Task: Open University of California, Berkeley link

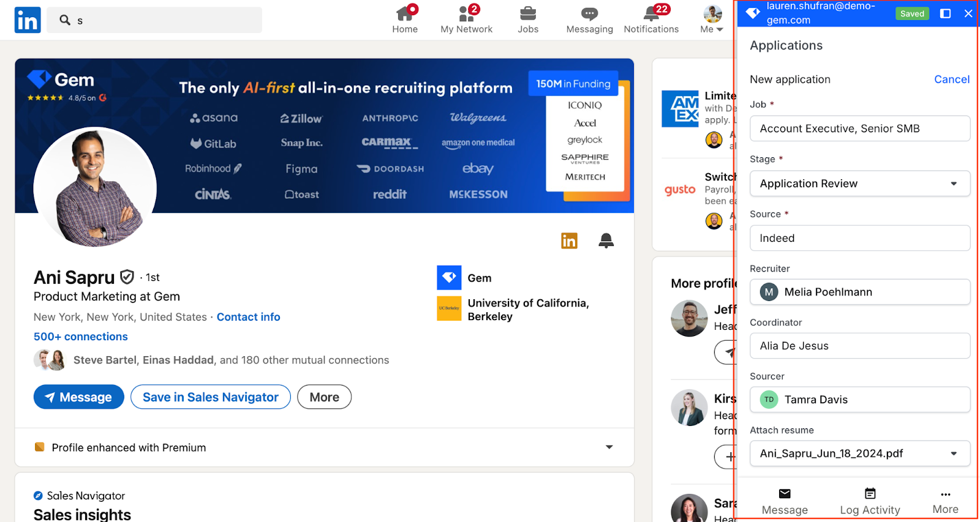Action: [x=528, y=310]
